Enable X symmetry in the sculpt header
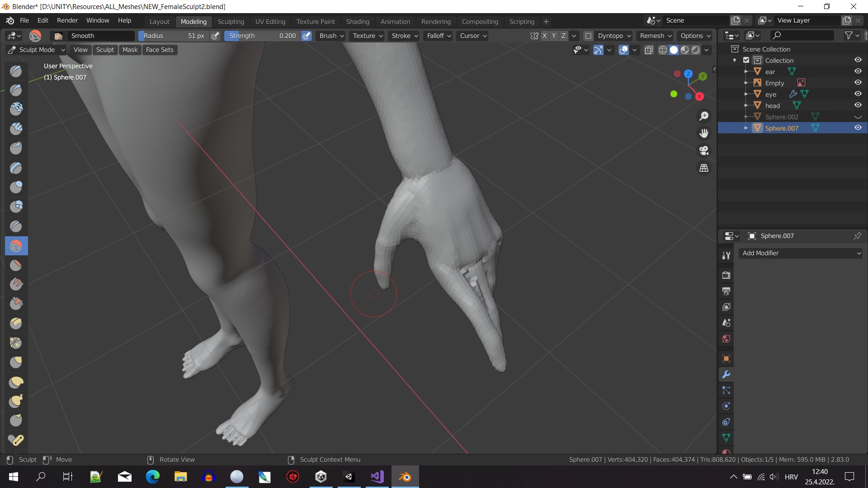The height and width of the screenshot is (488, 868). [545, 36]
